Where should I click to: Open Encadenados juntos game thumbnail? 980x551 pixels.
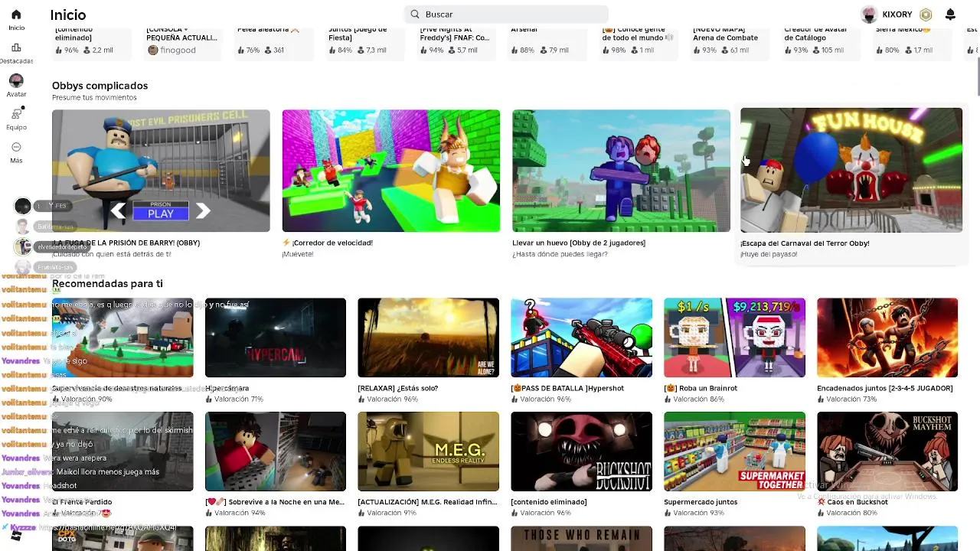coord(887,337)
